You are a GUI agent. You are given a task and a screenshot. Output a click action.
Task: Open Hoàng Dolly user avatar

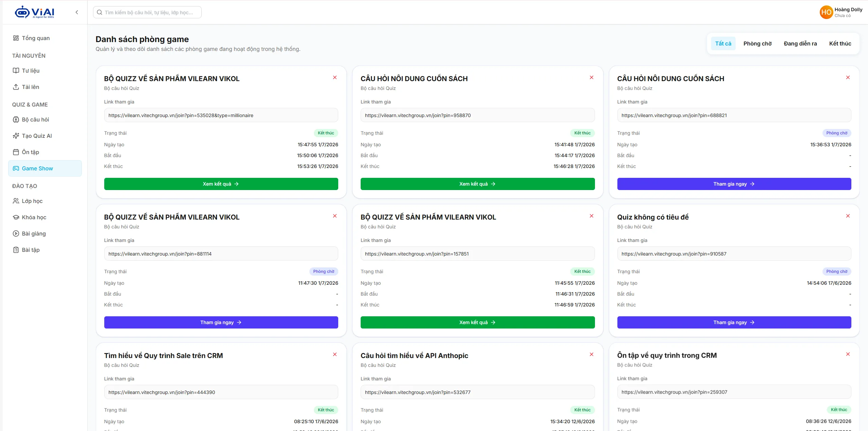[x=826, y=12]
